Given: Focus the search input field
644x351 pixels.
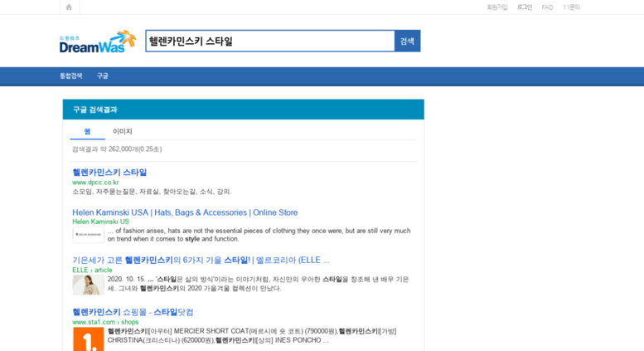Looking at the screenshot, I should coord(270,41).
